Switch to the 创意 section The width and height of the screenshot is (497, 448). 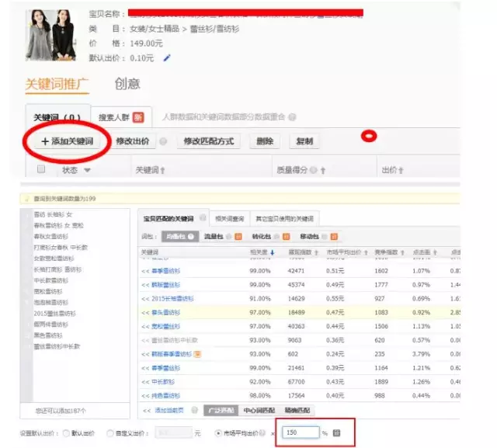tap(127, 84)
